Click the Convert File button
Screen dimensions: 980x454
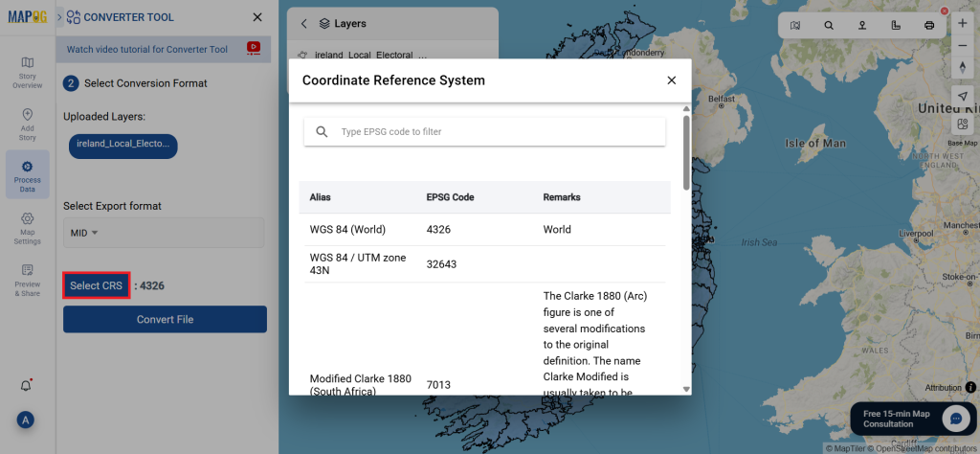click(165, 319)
